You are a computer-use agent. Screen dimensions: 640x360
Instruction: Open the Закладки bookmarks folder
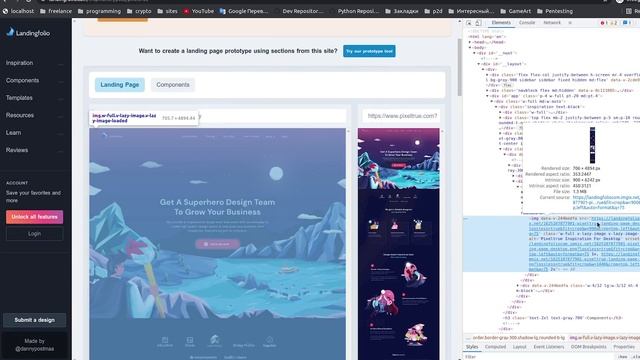coord(402,11)
